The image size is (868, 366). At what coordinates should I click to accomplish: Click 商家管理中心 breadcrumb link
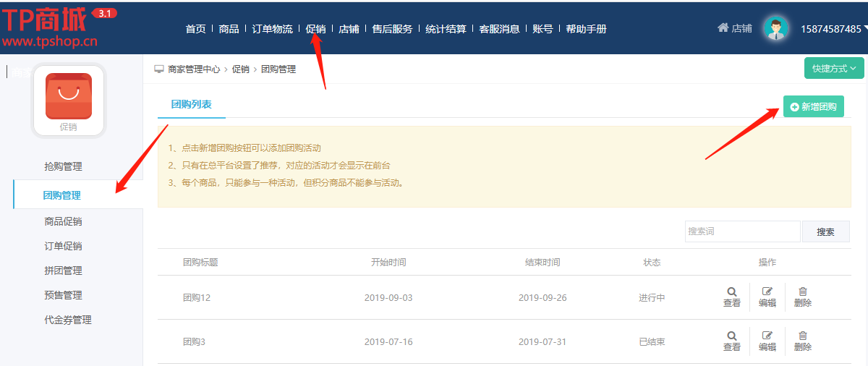[x=194, y=69]
